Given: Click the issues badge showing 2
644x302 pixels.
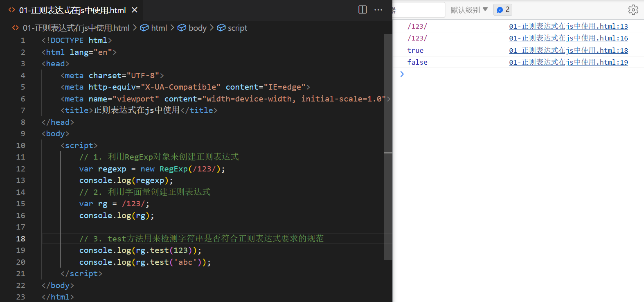Looking at the screenshot, I should [x=503, y=9].
